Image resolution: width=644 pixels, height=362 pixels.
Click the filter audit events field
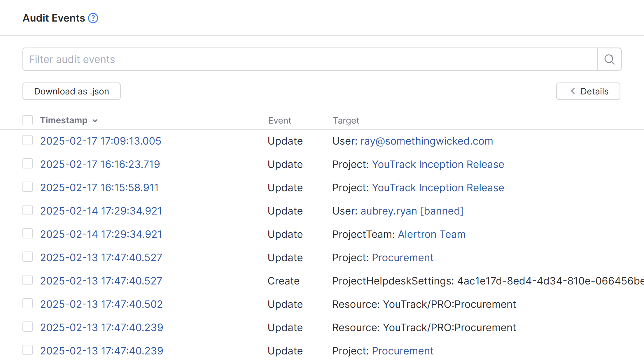(x=233, y=59)
